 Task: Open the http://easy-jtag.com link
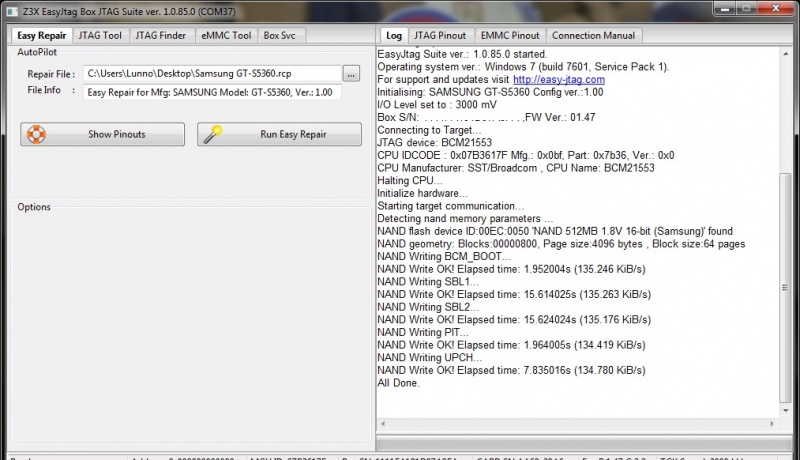click(559, 80)
